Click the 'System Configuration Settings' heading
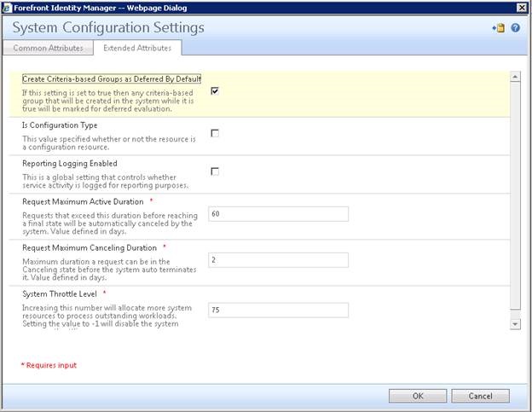532x412 pixels. pyautogui.click(x=108, y=27)
